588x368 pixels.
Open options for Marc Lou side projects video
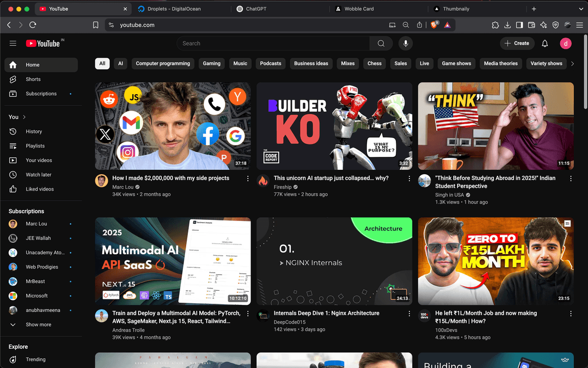coord(248,179)
